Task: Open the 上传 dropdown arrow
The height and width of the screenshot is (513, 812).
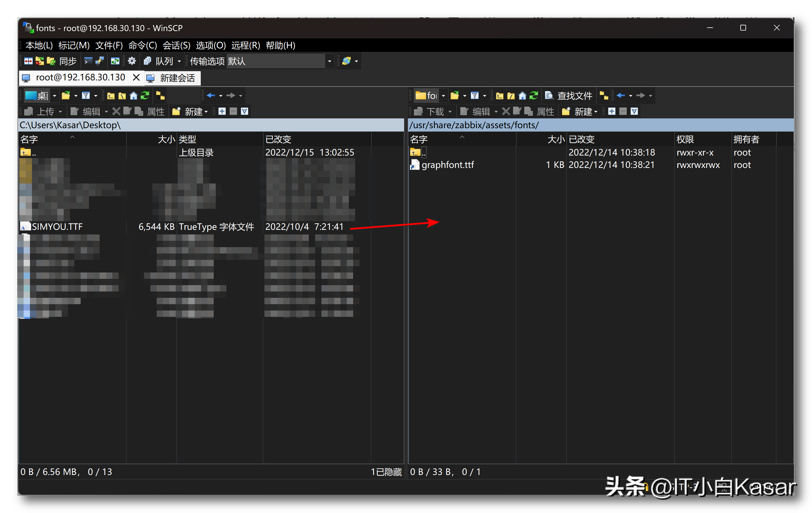Action: pos(60,111)
